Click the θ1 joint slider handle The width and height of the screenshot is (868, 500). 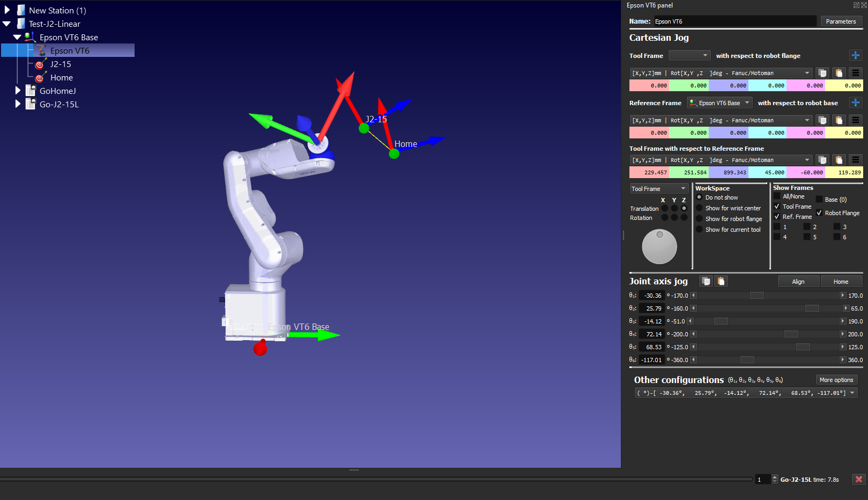[756, 296]
